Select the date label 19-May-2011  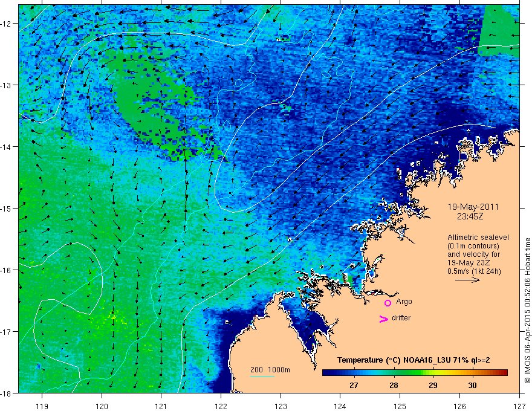pyautogui.click(x=473, y=207)
